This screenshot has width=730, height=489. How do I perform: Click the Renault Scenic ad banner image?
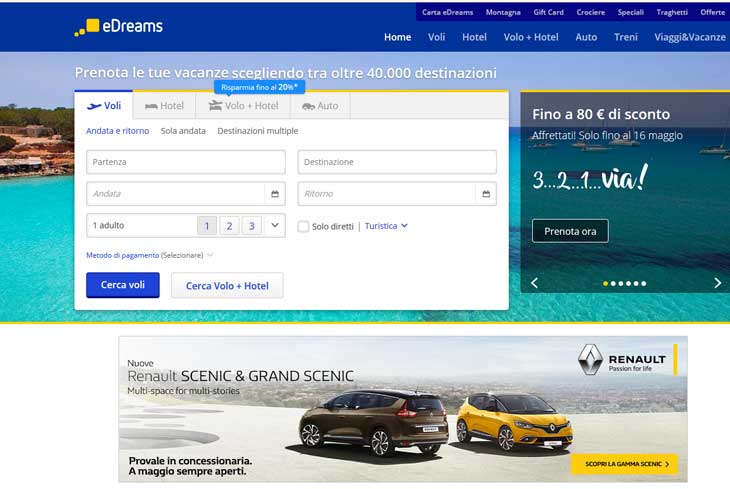403,409
